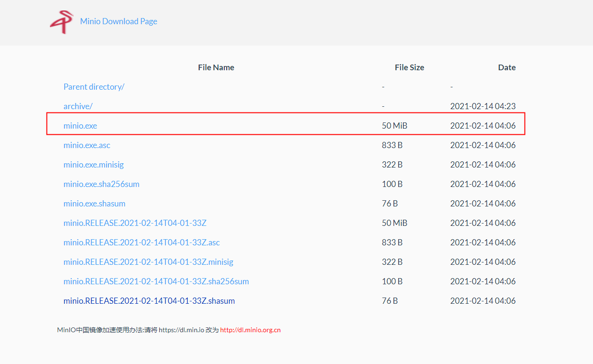Click the MinIO logo icon

[61, 21]
